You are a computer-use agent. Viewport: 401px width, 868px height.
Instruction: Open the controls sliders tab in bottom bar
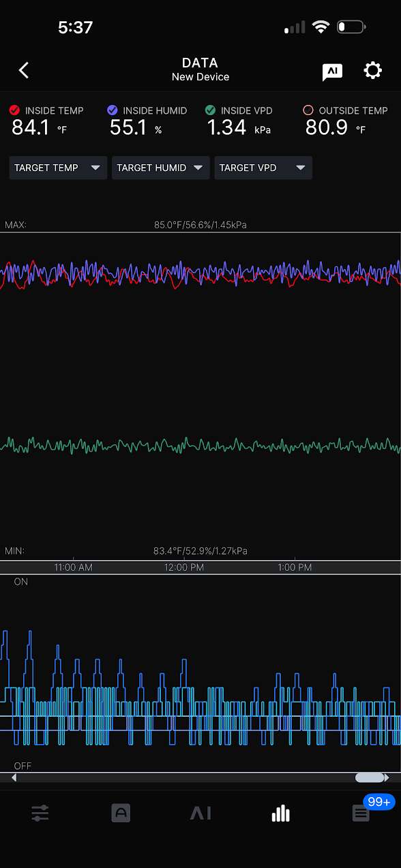[40, 813]
